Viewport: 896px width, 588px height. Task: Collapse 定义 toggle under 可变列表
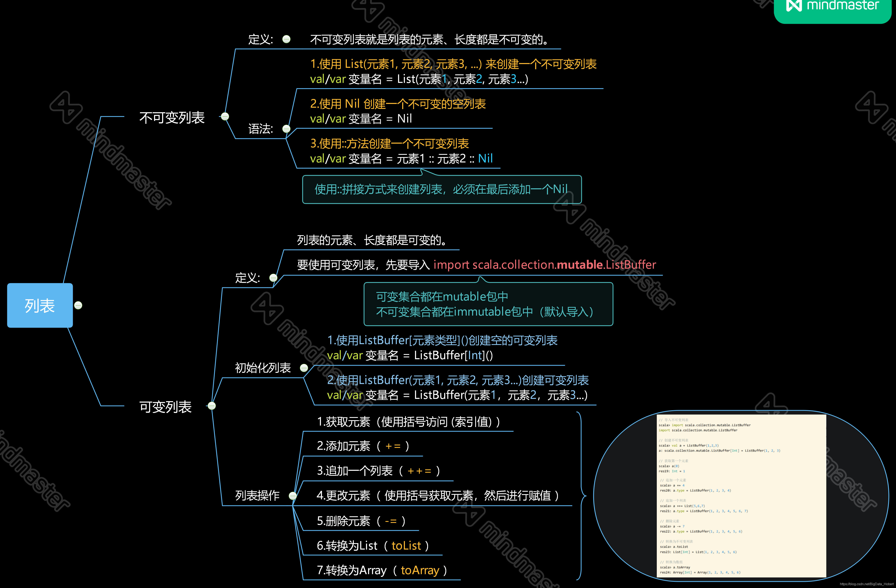tap(273, 278)
